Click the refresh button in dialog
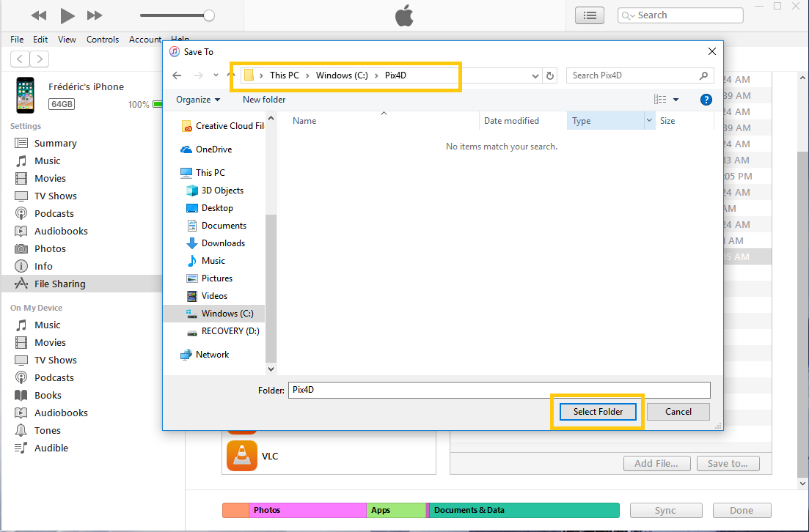This screenshot has height=532, width=809. (x=550, y=75)
